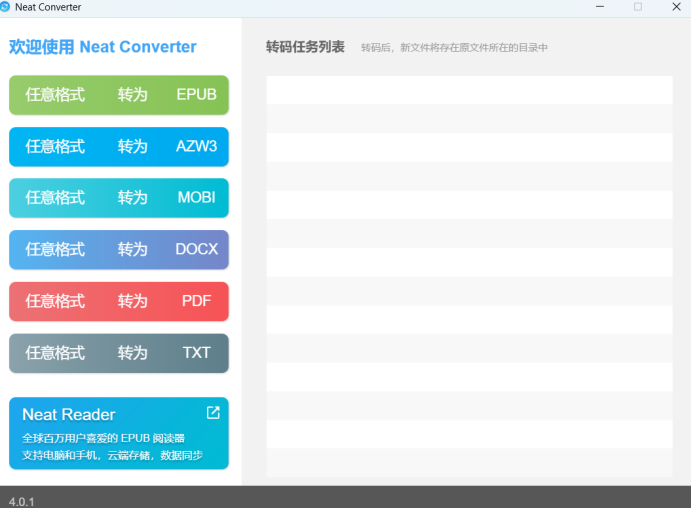Open the Neat Reader title link
The height and width of the screenshot is (508, 691).
point(68,414)
